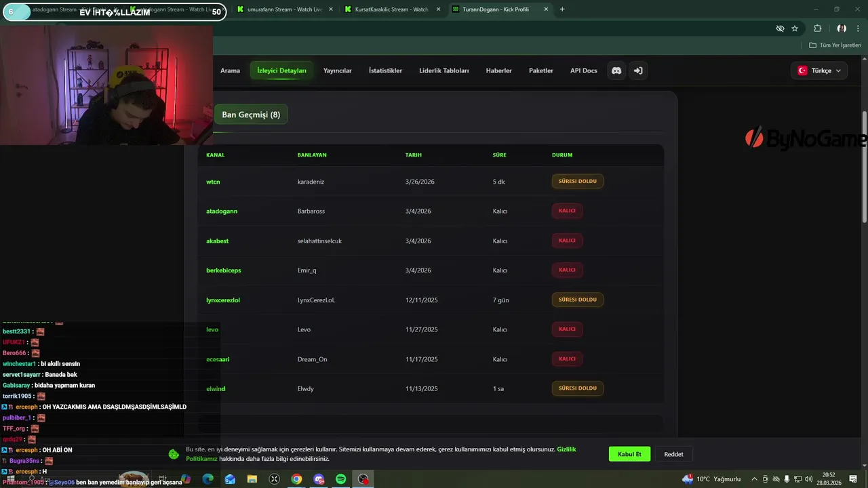
Task: Open the Outlook mail icon on taskbar
Action: tap(230, 479)
